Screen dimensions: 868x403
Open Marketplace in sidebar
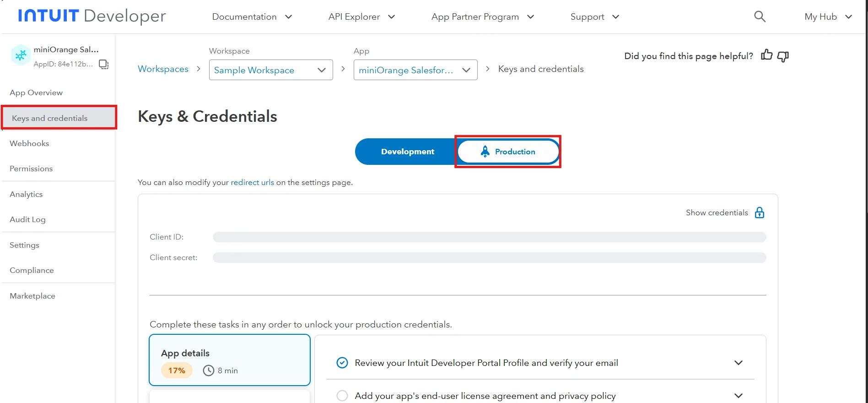pos(32,296)
